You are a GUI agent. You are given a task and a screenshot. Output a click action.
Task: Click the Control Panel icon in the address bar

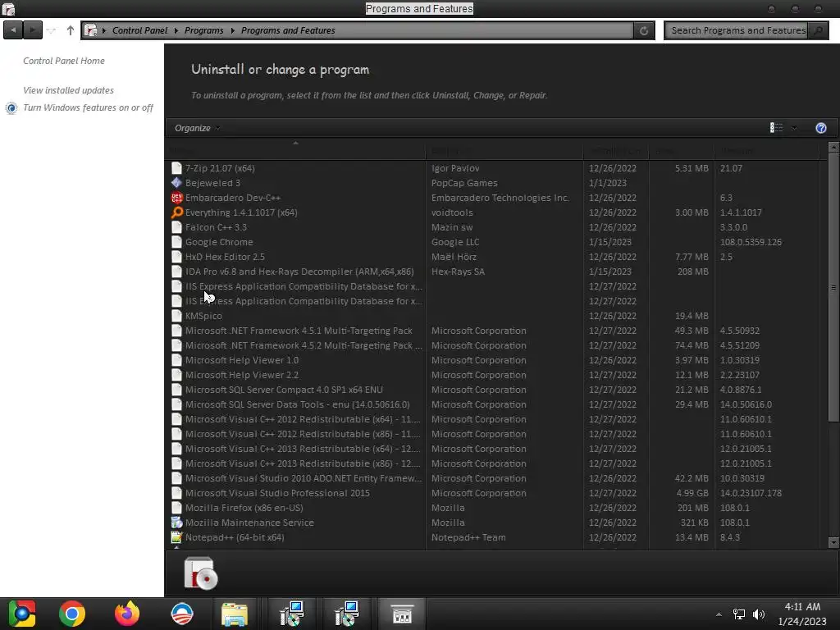click(91, 30)
